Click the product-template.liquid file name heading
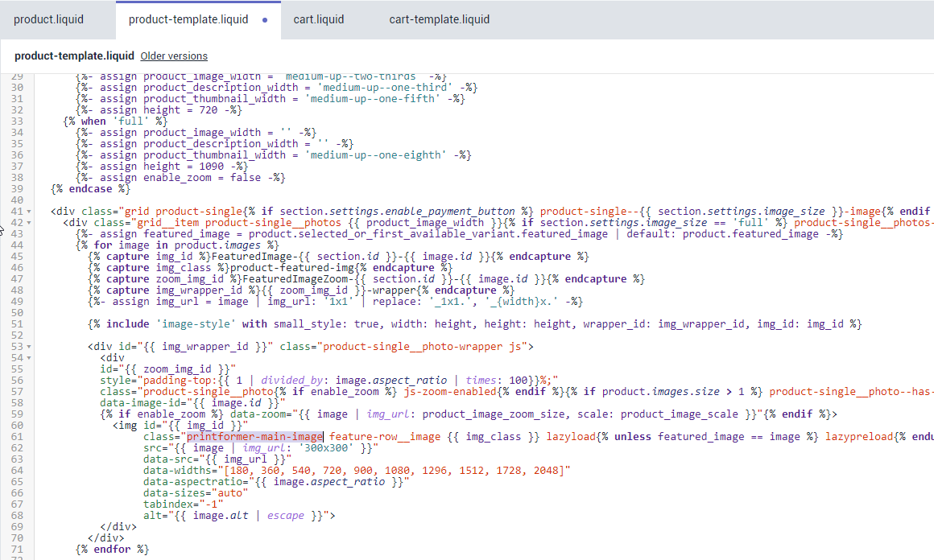 pos(74,56)
